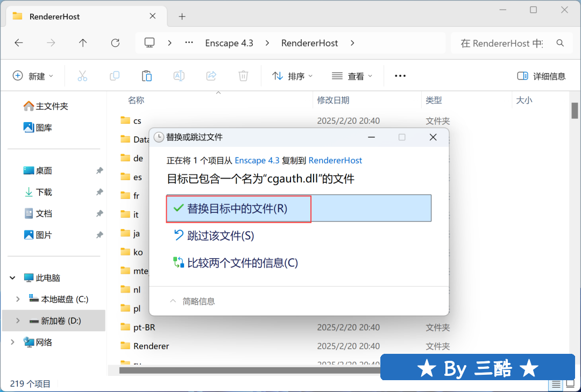Click the Copy icon in toolbar

click(115, 76)
